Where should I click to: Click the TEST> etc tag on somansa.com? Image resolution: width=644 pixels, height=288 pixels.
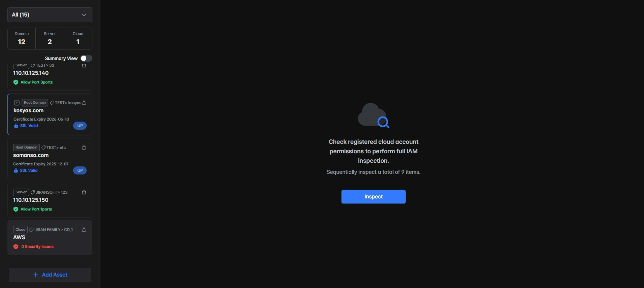coord(54,148)
